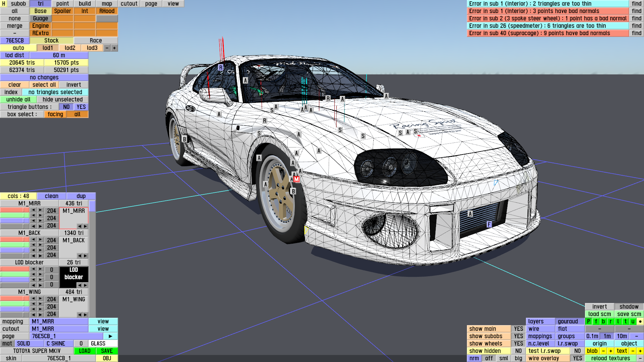
Task: Click the P view preset button
Action: [589, 321]
